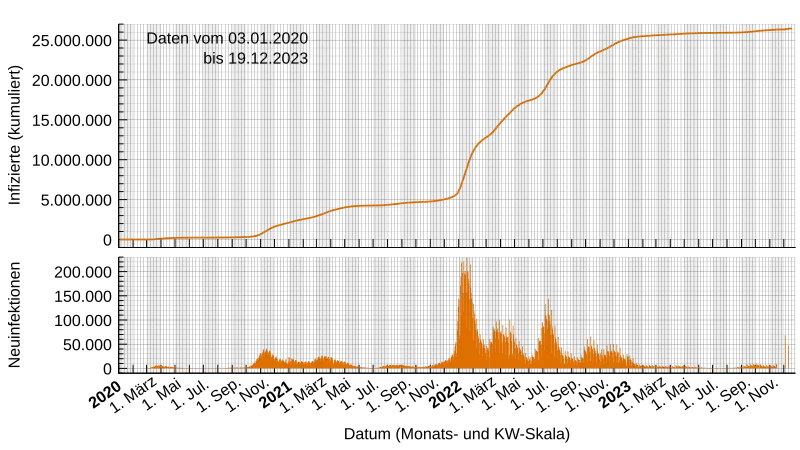Click the "bis 19.11.2023" date label

[x=255, y=59]
